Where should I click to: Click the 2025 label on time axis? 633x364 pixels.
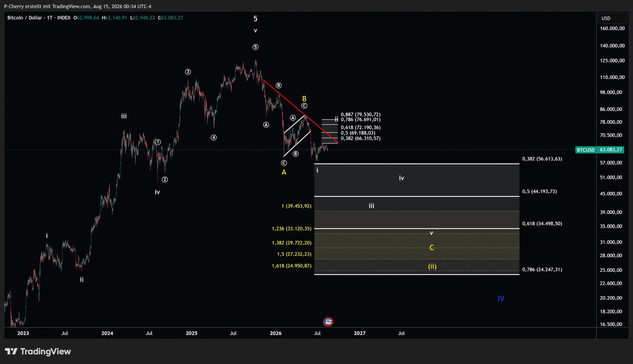click(191, 333)
